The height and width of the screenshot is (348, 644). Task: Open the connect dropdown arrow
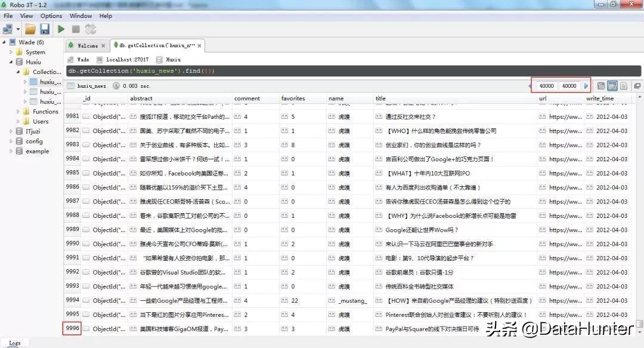pos(18,29)
